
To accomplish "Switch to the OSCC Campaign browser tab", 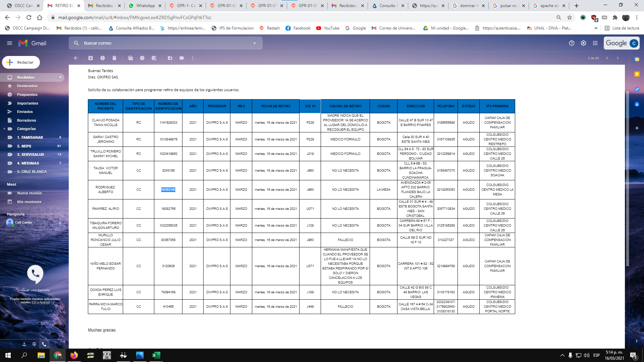I will pyautogui.click(x=23, y=6).
